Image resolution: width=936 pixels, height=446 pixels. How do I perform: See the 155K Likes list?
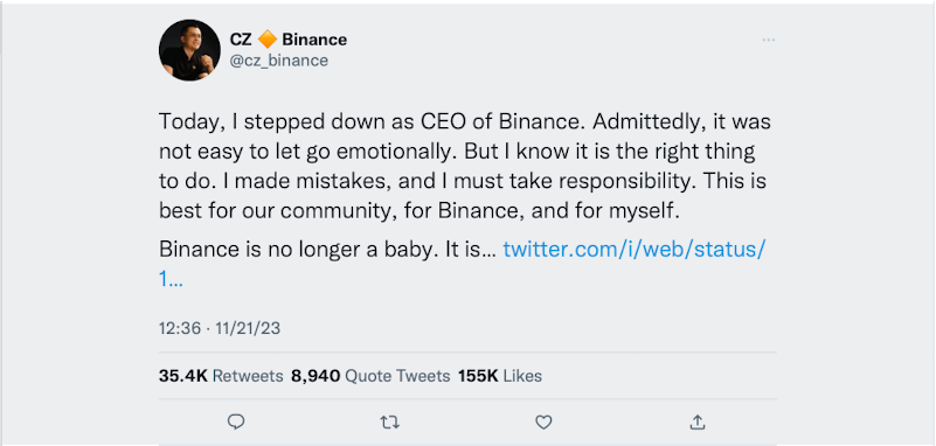coord(499,376)
